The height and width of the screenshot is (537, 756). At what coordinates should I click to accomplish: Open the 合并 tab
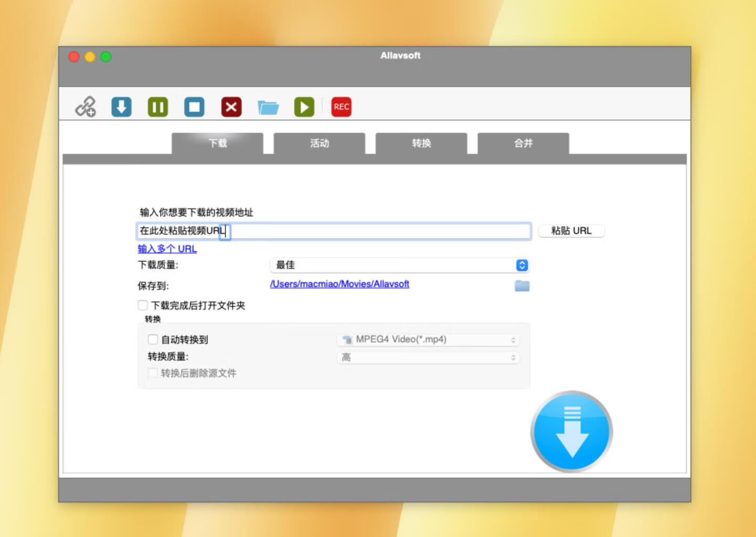pos(523,143)
